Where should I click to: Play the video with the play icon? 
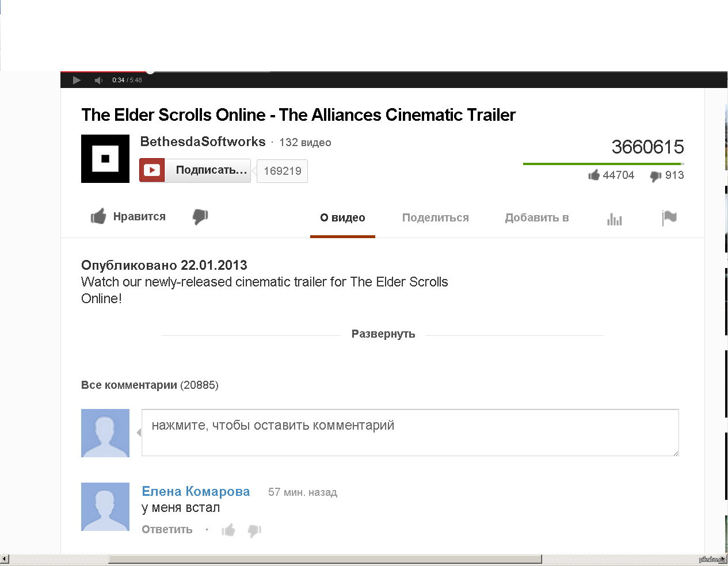click(77, 80)
